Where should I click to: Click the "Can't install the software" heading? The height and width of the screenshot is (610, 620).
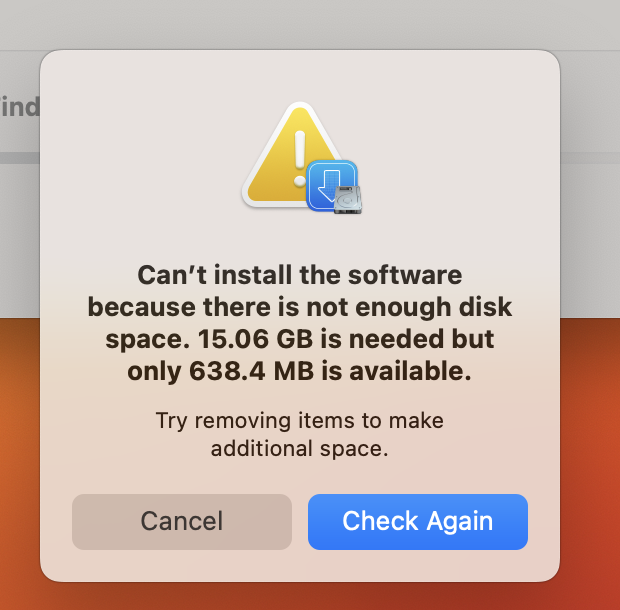300,274
